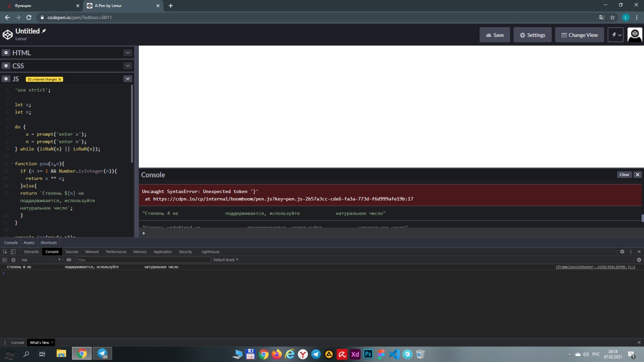Expand the HTML editor dropdown
644x362 pixels.
coord(128,53)
